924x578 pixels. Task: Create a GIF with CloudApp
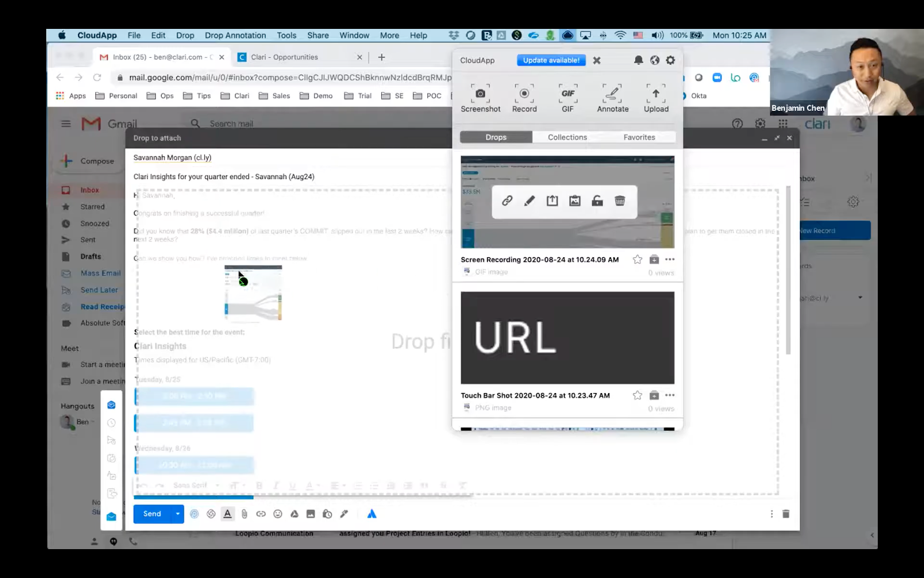(x=568, y=98)
